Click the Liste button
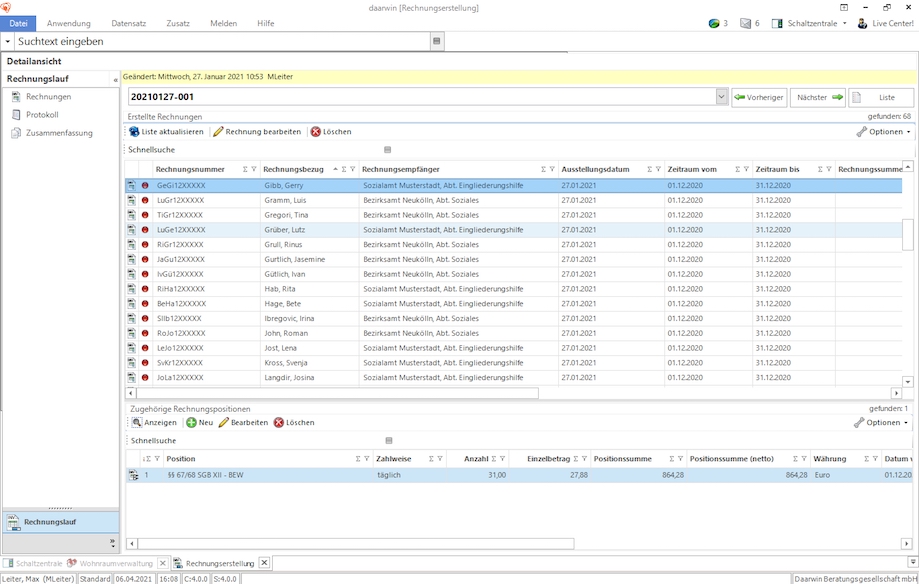Screen dimensions: 919x584 click(881, 97)
